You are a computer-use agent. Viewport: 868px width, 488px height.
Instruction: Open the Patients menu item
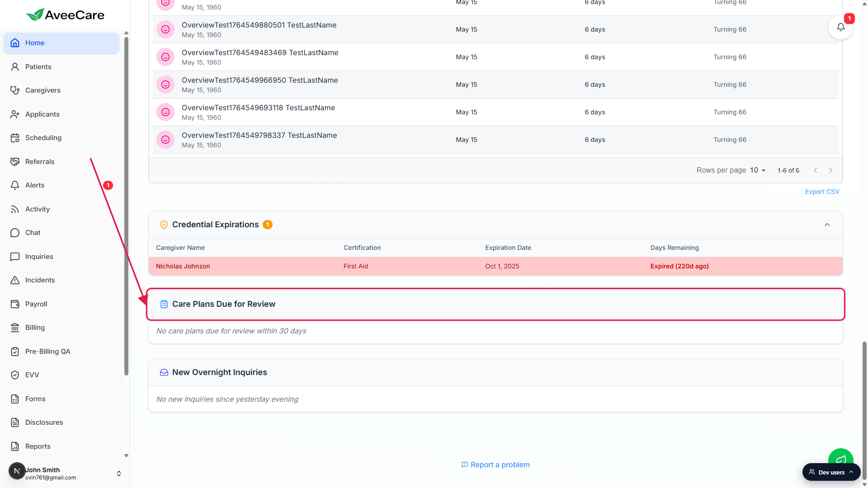(61, 67)
